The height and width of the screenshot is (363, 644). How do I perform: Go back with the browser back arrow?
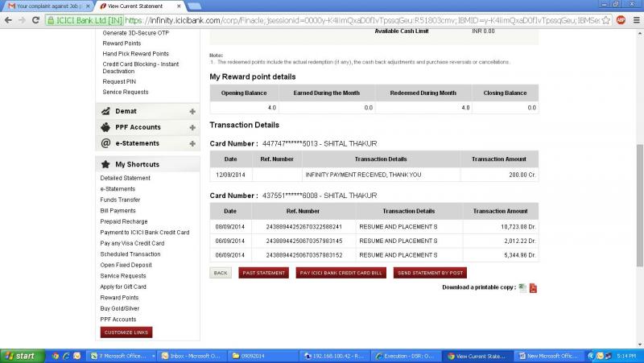pos(8,20)
